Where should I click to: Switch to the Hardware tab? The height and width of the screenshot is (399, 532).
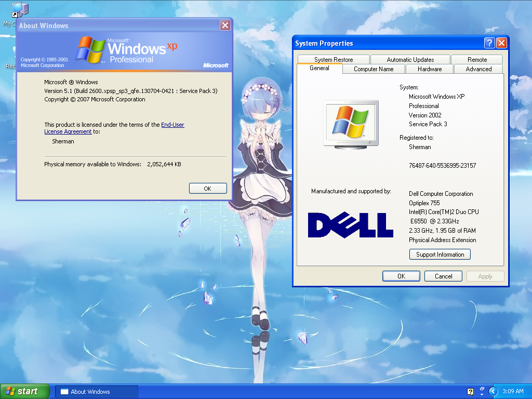(430, 69)
